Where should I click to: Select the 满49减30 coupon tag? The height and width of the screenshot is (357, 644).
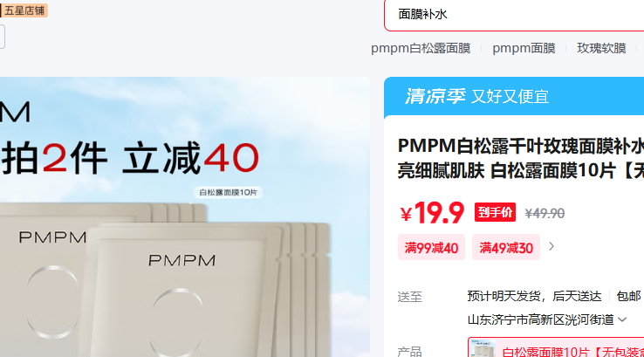pyautogui.click(x=506, y=248)
